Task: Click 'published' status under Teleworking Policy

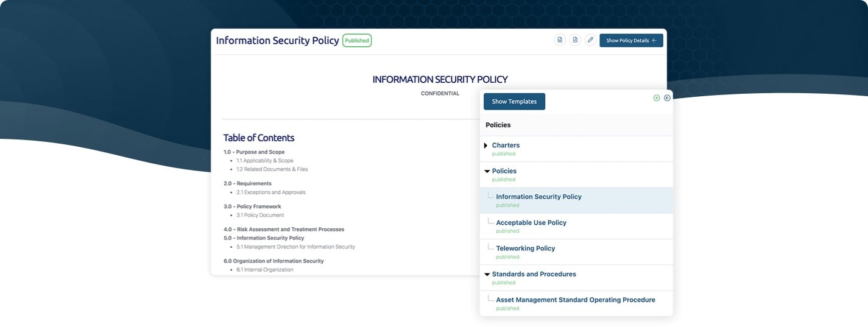Action: tap(507, 257)
